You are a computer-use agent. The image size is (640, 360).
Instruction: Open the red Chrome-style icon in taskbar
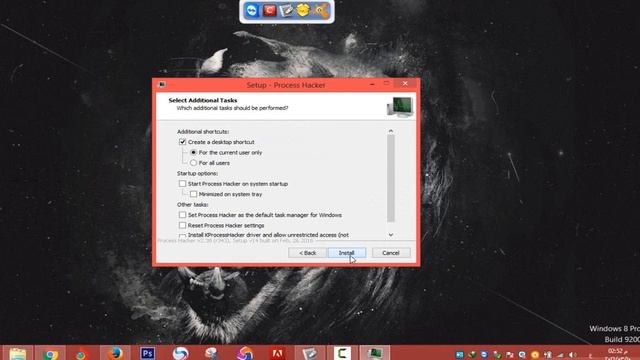pyautogui.click(x=82, y=353)
